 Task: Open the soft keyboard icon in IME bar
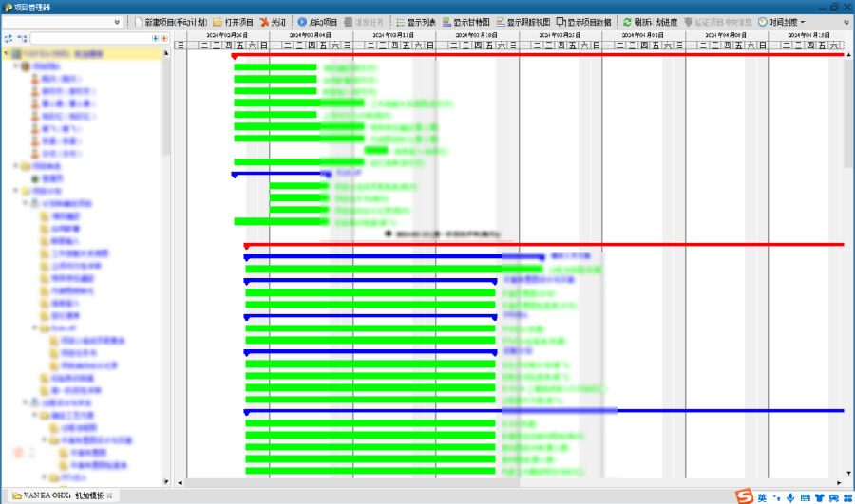pos(806,497)
